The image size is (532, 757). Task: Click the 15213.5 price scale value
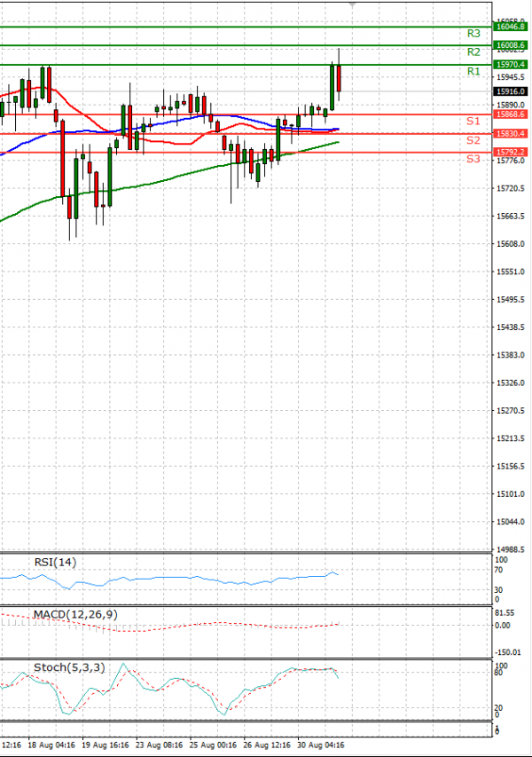(511, 438)
